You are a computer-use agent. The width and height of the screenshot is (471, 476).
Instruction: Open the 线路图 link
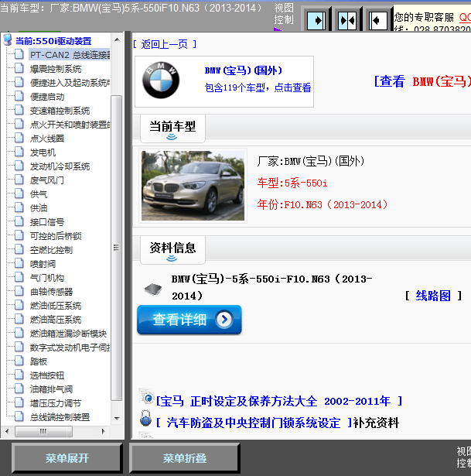tap(433, 296)
